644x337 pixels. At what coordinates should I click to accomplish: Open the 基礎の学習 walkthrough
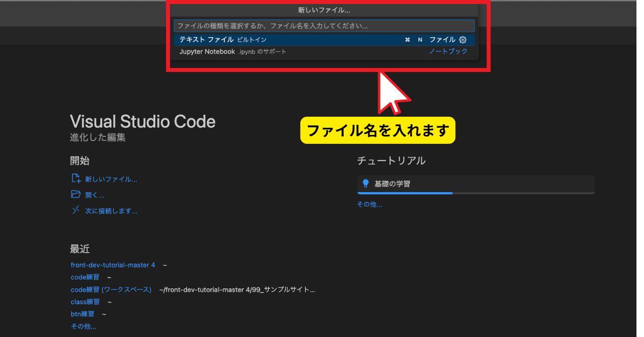pos(476,184)
